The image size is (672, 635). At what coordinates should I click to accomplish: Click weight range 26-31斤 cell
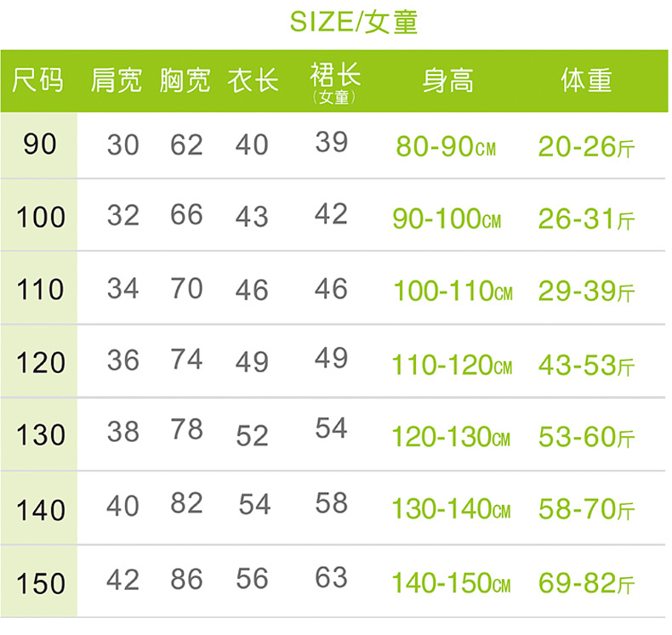[586, 219]
